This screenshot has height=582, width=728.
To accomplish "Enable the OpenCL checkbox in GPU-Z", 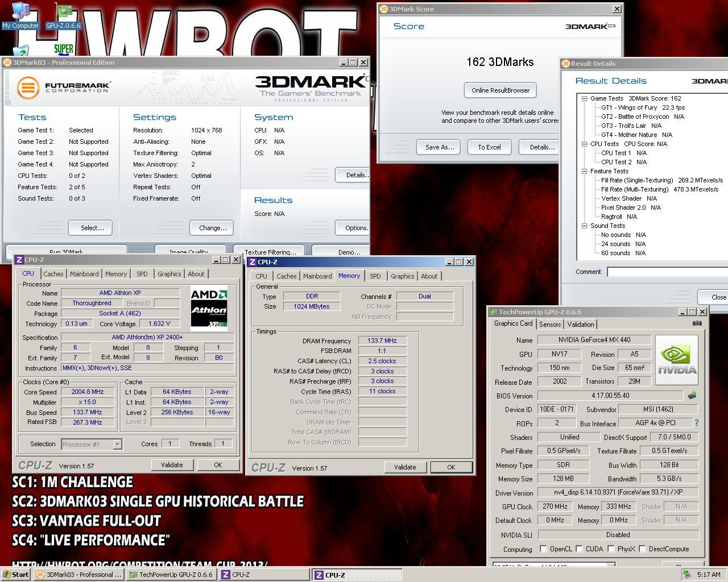I will click(x=543, y=549).
